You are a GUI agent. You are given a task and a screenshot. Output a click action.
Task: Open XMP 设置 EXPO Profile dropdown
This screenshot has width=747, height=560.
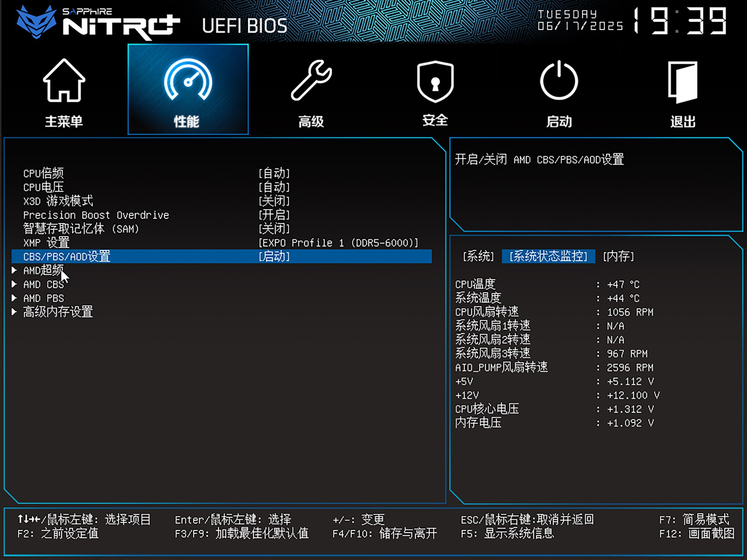click(x=338, y=243)
